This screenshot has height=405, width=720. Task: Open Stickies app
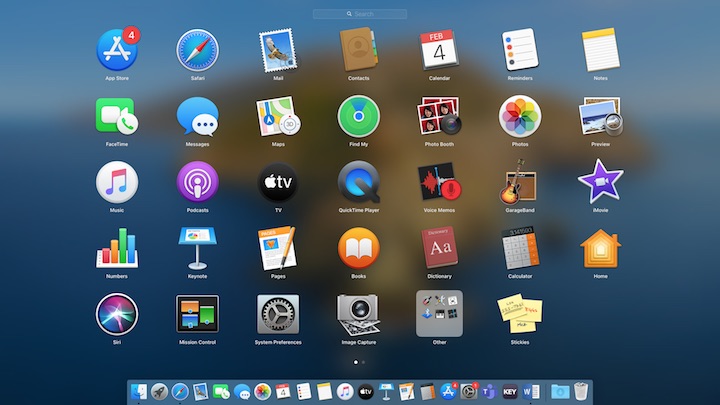(x=520, y=314)
